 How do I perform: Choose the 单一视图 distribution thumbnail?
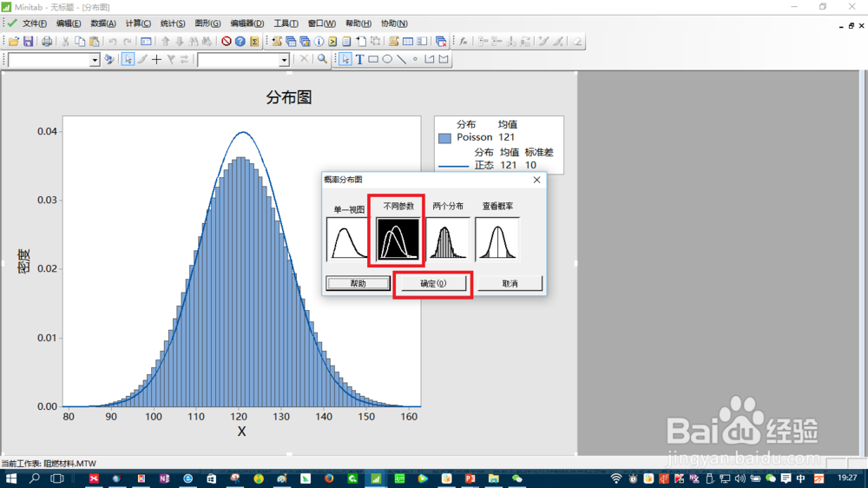[x=347, y=239]
